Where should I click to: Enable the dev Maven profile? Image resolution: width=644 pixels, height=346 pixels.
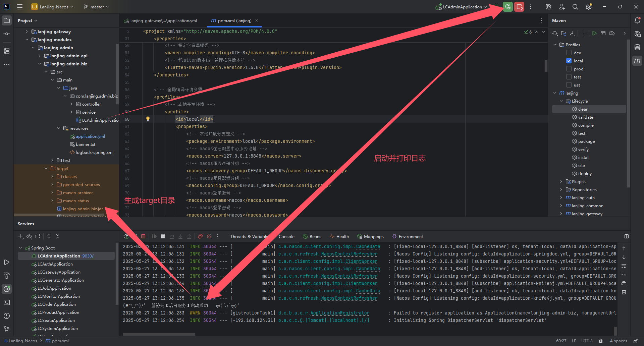[x=569, y=53]
